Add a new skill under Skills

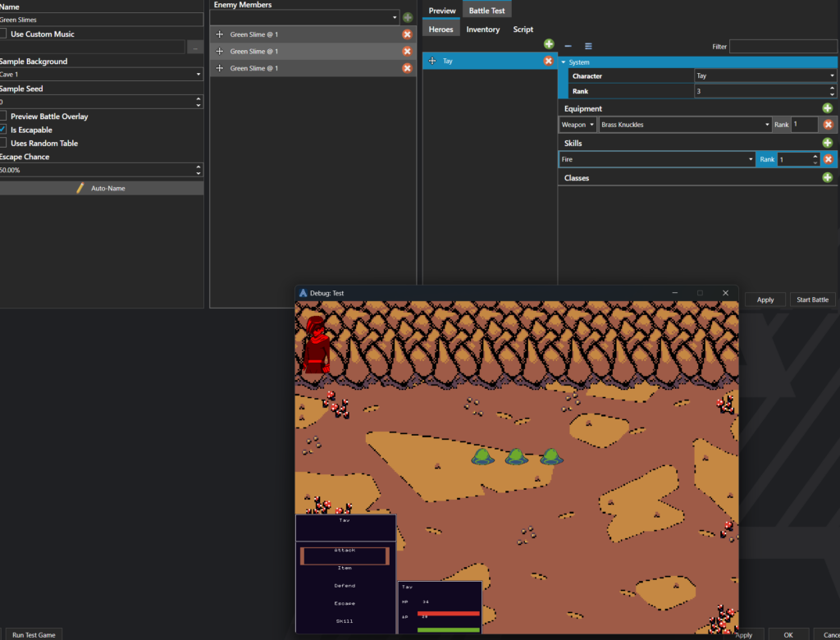coord(828,143)
